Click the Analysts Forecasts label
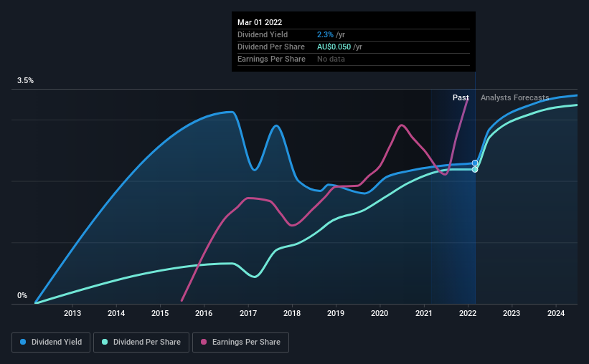This screenshot has width=589, height=364. click(x=514, y=97)
